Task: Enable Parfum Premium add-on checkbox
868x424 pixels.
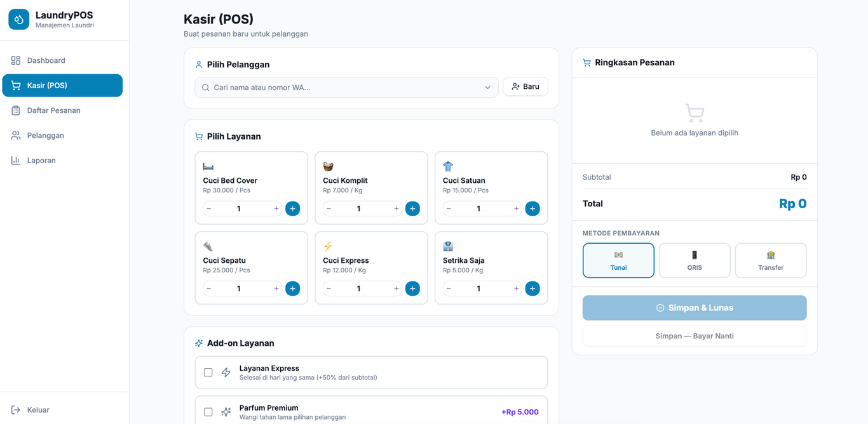Action: 208,412
